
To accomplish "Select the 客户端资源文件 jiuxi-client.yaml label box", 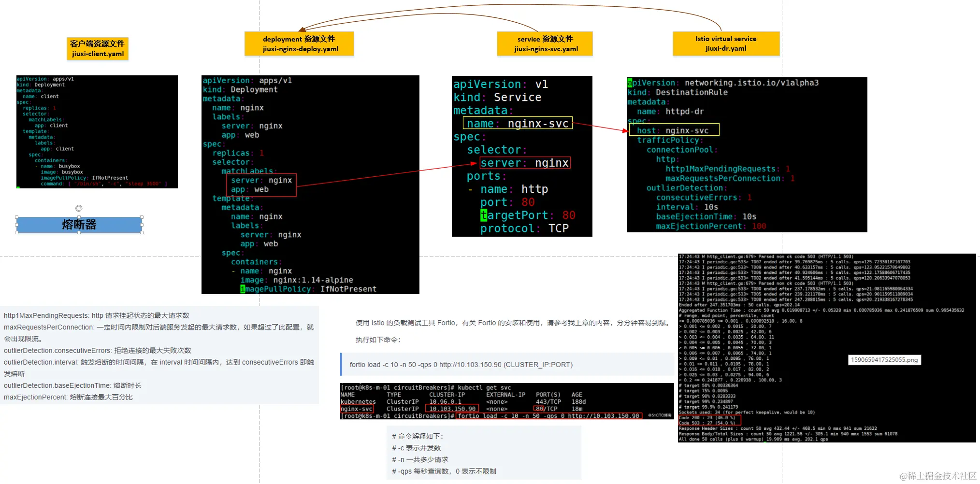I will [98, 49].
